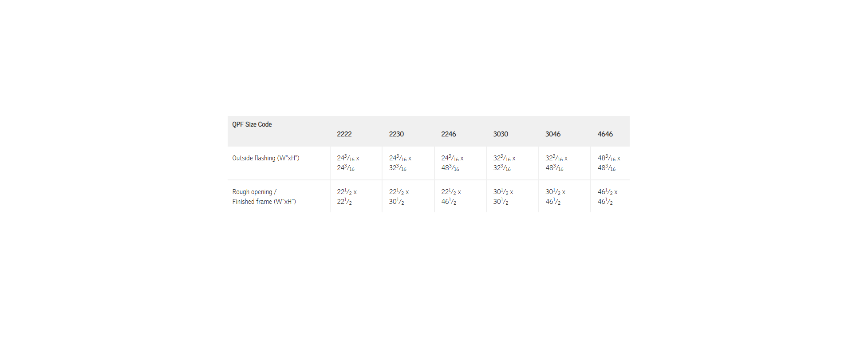Click the QPF Size Code header label
The width and height of the screenshot is (868, 338).
click(x=252, y=124)
